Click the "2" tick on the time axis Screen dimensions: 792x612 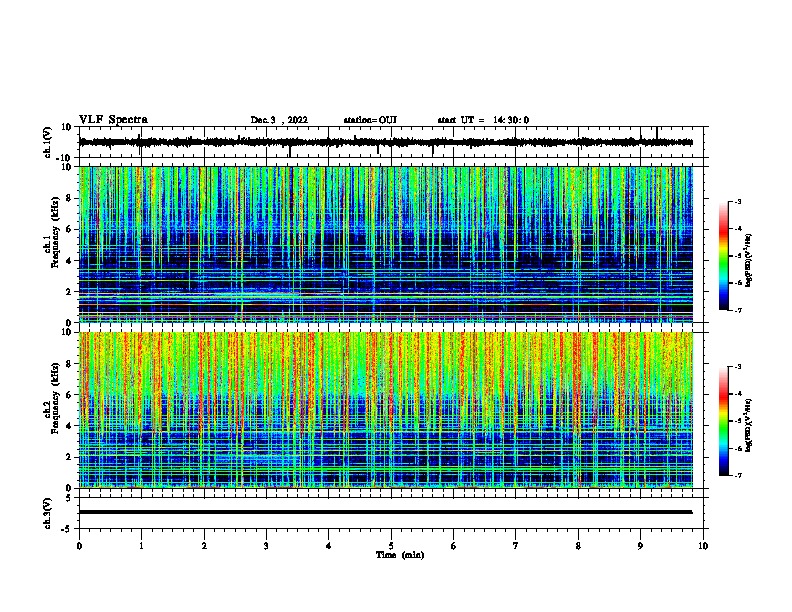pyautogui.click(x=204, y=546)
